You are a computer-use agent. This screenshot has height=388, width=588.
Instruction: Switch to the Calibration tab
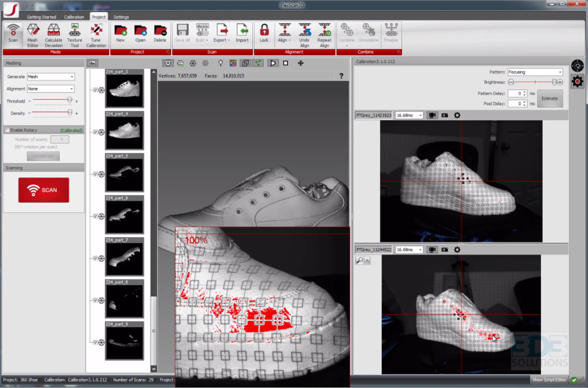pyautogui.click(x=74, y=17)
